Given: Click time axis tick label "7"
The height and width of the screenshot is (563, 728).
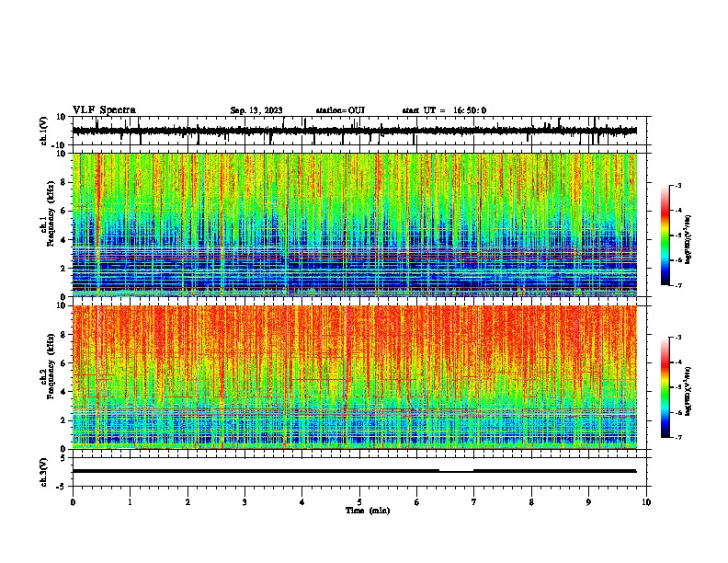Looking at the screenshot, I should [x=474, y=502].
